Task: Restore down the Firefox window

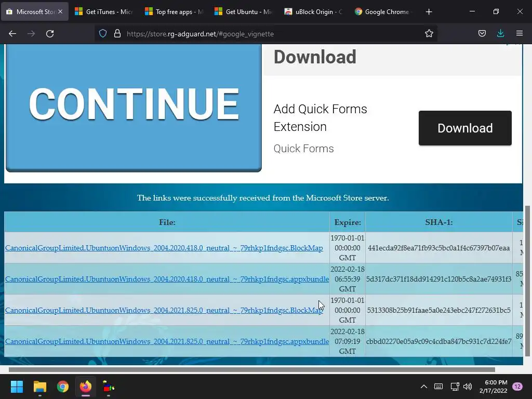Action: tap(496, 11)
